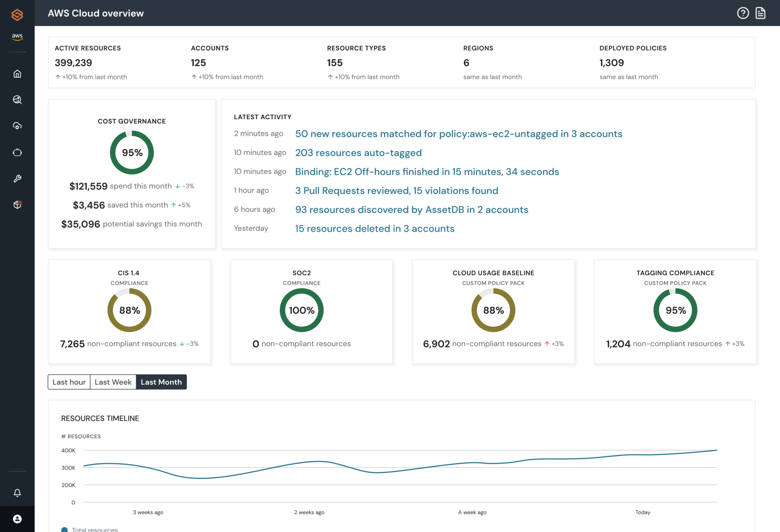Select the analytics insights icon in sidebar

pos(17,100)
